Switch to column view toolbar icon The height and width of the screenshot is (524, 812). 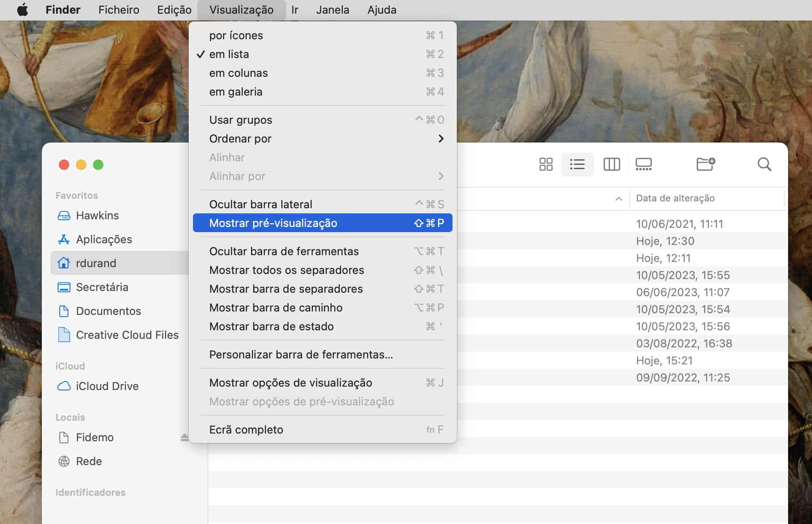pyautogui.click(x=611, y=164)
